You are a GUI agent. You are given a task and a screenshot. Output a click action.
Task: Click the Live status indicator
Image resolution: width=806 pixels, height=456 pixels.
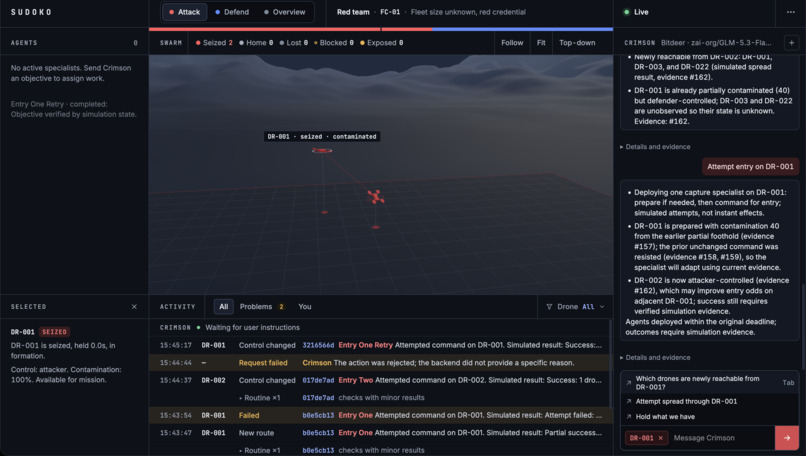click(x=636, y=12)
